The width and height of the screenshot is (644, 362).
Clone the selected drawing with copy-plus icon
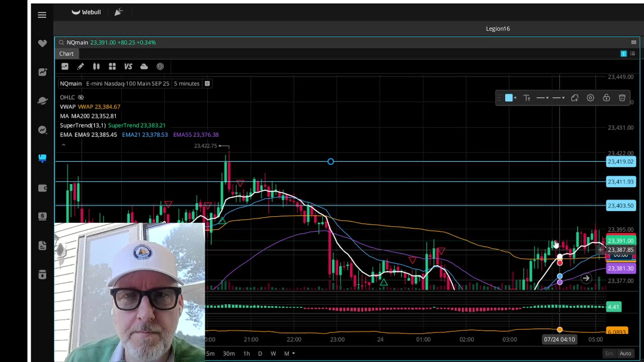point(575,98)
